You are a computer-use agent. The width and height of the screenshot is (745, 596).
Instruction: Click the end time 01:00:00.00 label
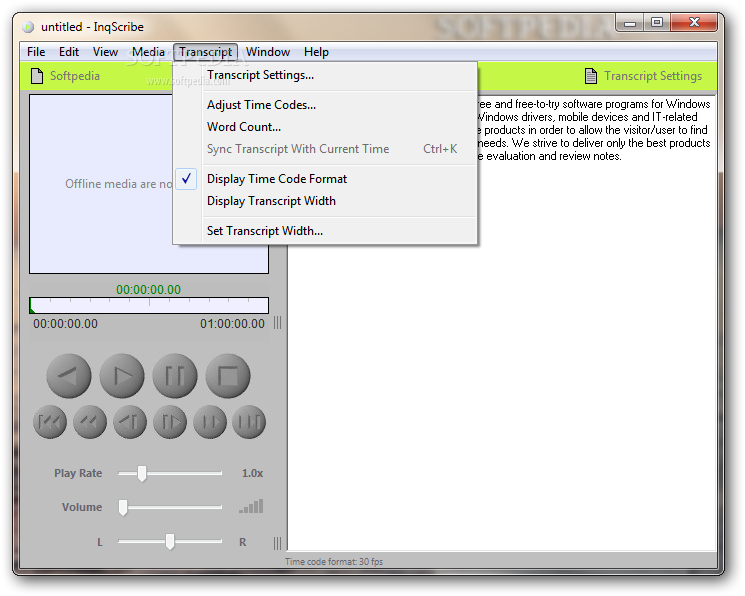[x=232, y=324]
